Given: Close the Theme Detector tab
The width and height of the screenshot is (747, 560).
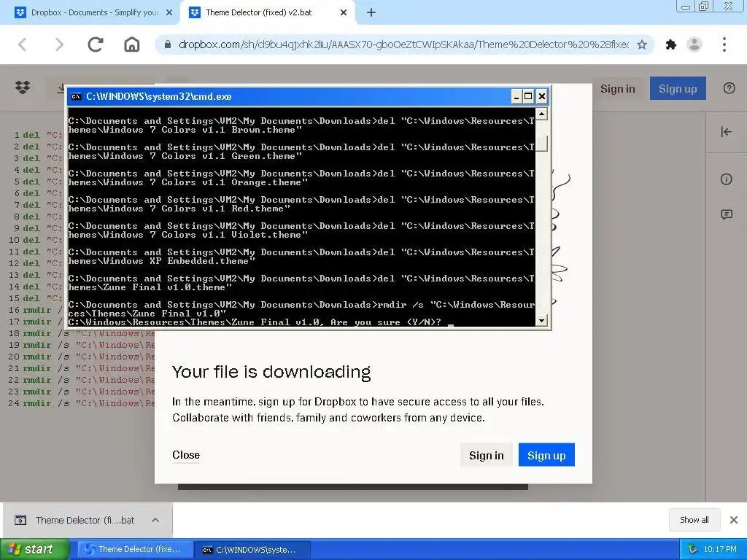Looking at the screenshot, I should point(344,13).
